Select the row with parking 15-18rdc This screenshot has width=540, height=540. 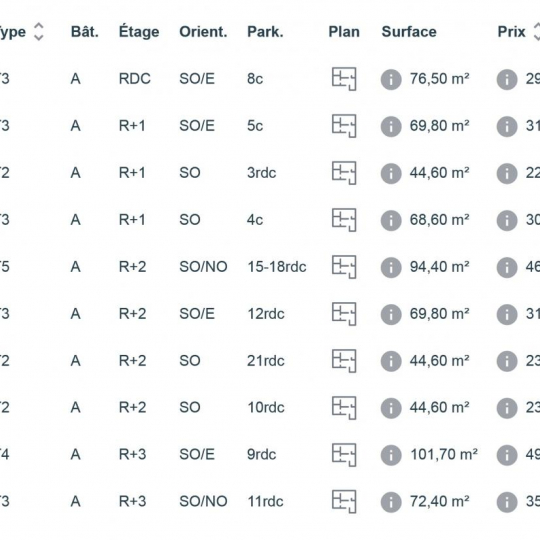click(270, 267)
